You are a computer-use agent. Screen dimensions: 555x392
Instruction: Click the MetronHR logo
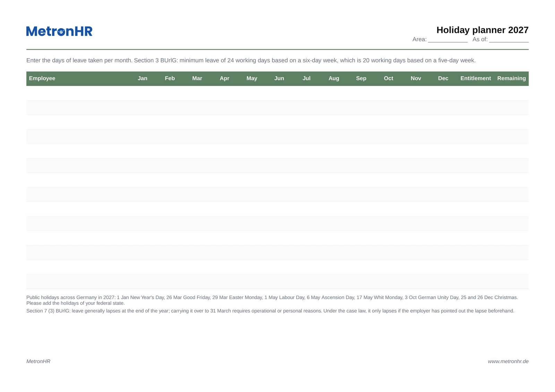[x=59, y=31]
